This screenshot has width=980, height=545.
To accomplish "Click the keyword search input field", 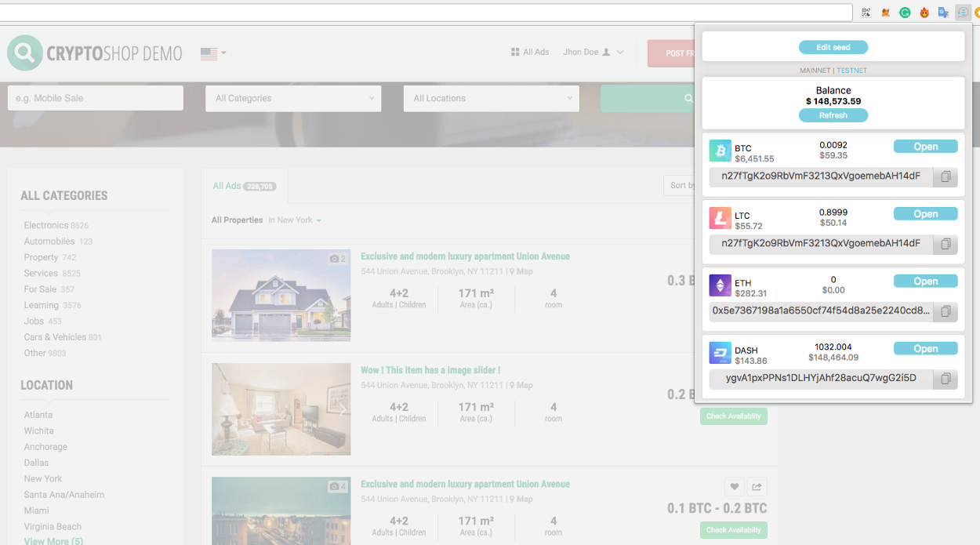I will point(95,99).
